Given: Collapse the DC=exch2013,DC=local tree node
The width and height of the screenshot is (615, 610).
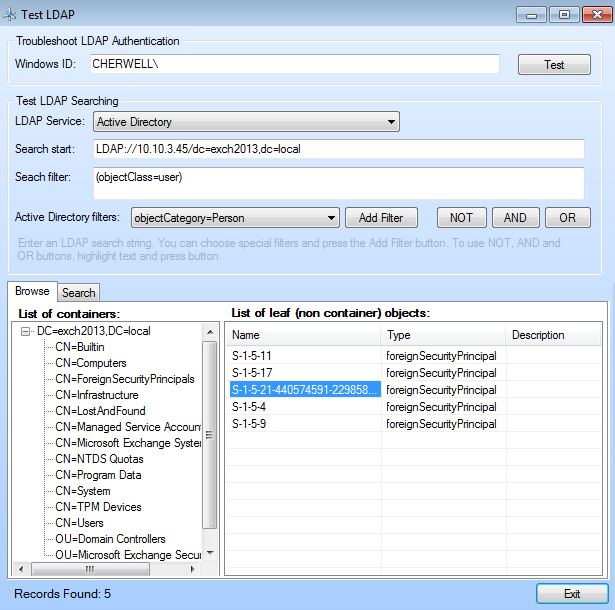Looking at the screenshot, I should pyautogui.click(x=27, y=331).
